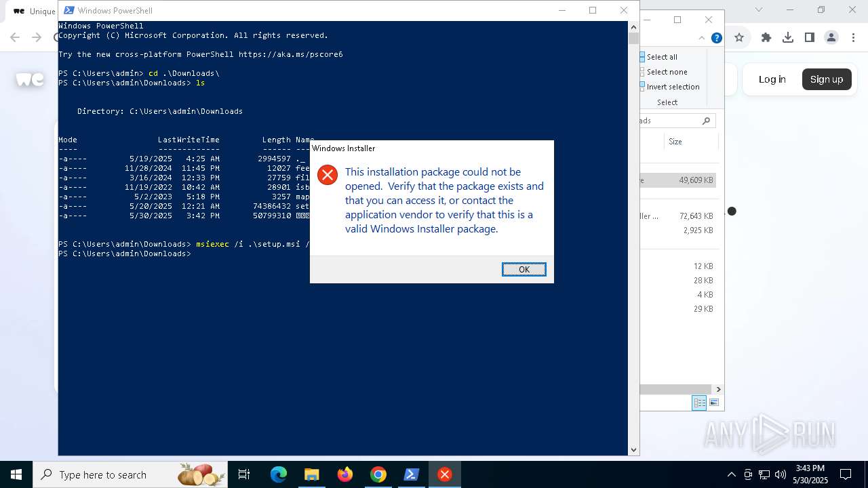The height and width of the screenshot is (488, 868).
Task: Select the 4 KB file row in File Explorer
Action: [677, 295]
